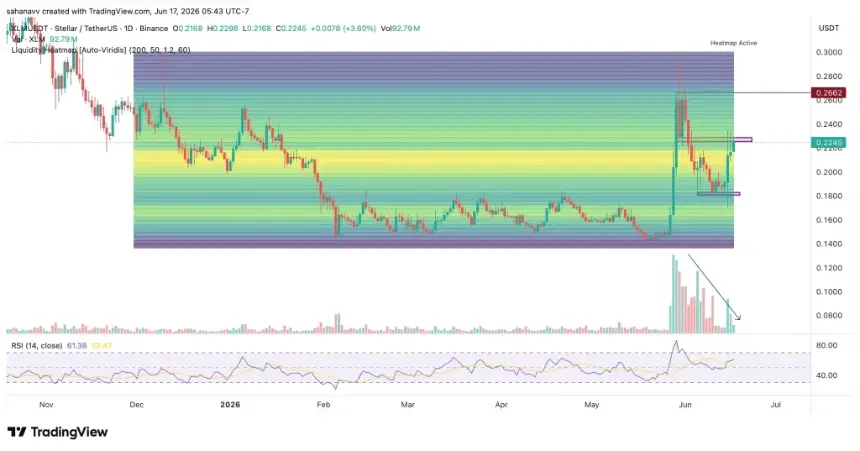The width and height of the screenshot is (860, 451).
Task: Select the low value L0.2168
Action: 257,28
